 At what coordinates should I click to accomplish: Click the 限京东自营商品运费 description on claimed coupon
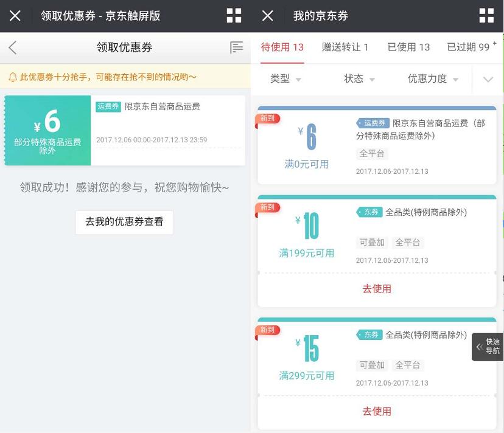coord(163,106)
